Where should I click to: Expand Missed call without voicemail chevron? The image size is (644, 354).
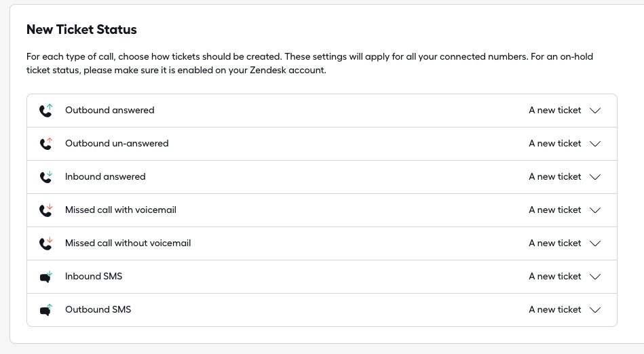595,243
